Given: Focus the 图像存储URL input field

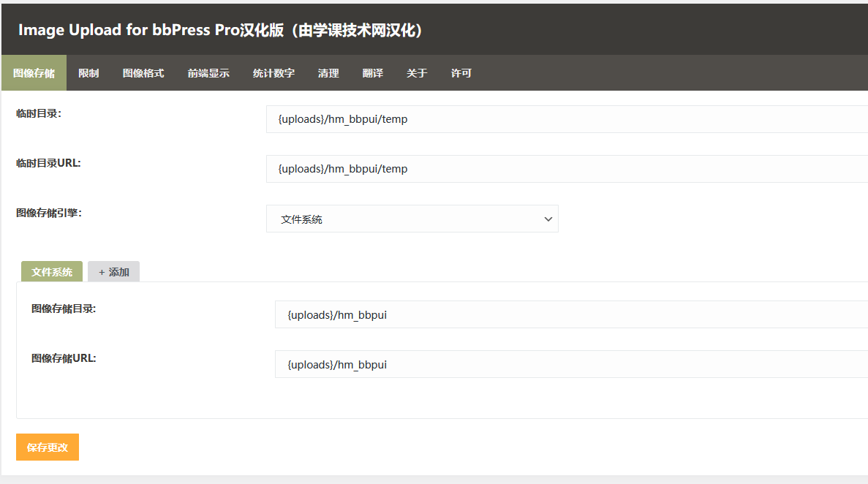Looking at the screenshot, I should (x=570, y=364).
